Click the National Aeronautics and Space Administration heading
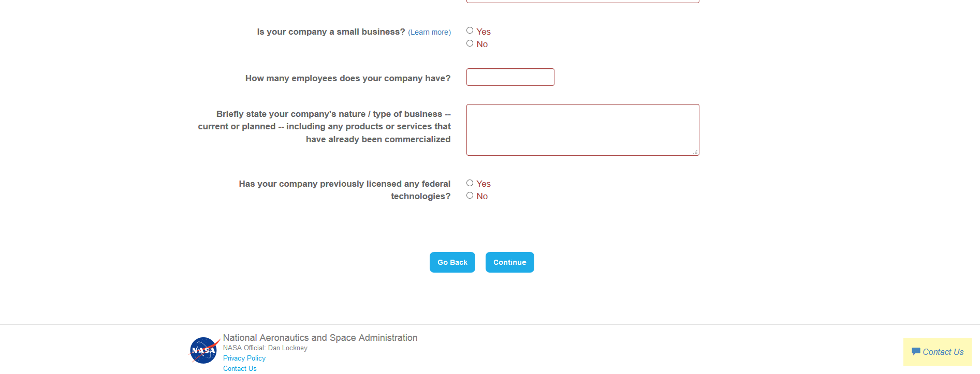This screenshot has width=980, height=374. pos(320,338)
